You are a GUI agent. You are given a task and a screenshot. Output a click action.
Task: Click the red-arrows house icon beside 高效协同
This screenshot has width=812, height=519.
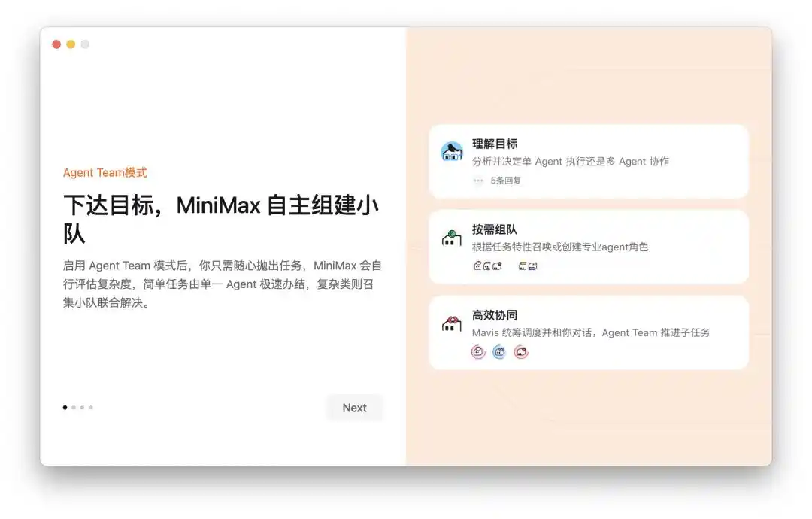(452, 323)
